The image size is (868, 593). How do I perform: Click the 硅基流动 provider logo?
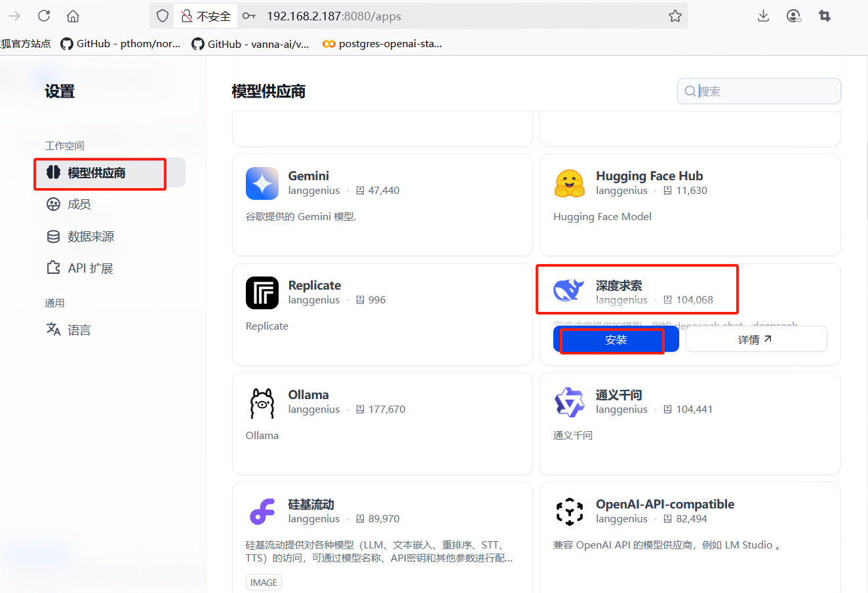pos(262,512)
